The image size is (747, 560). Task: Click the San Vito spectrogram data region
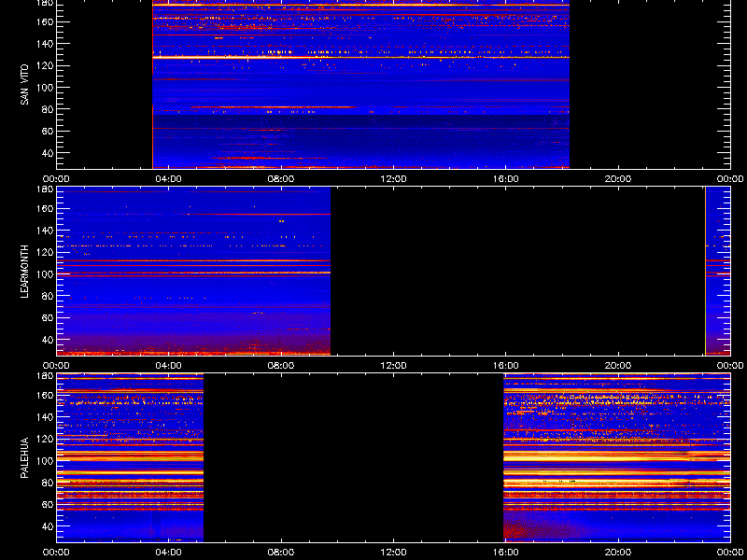coord(360,84)
